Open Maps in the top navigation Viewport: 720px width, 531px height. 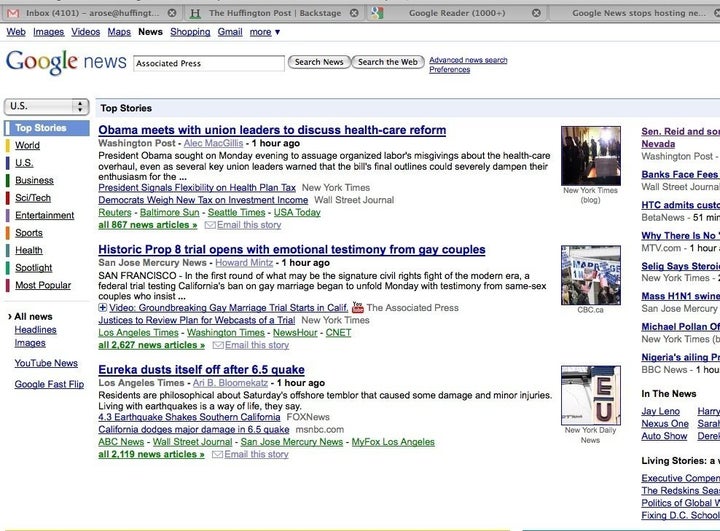pos(119,32)
